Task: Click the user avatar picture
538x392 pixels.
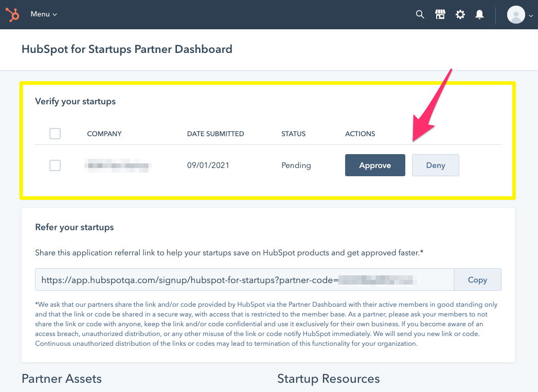Action: tap(516, 15)
